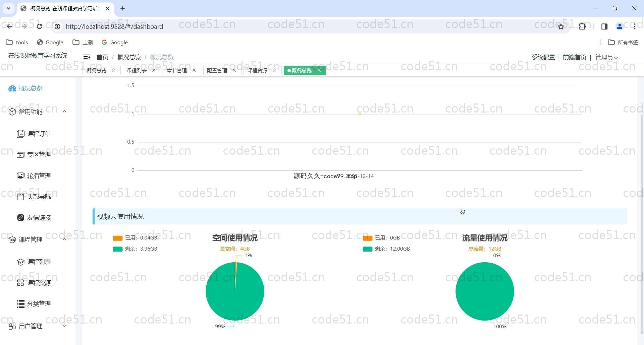Toggle the 已用 0.04GB orange legend swatch
644x345 pixels.
(x=118, y=238)
